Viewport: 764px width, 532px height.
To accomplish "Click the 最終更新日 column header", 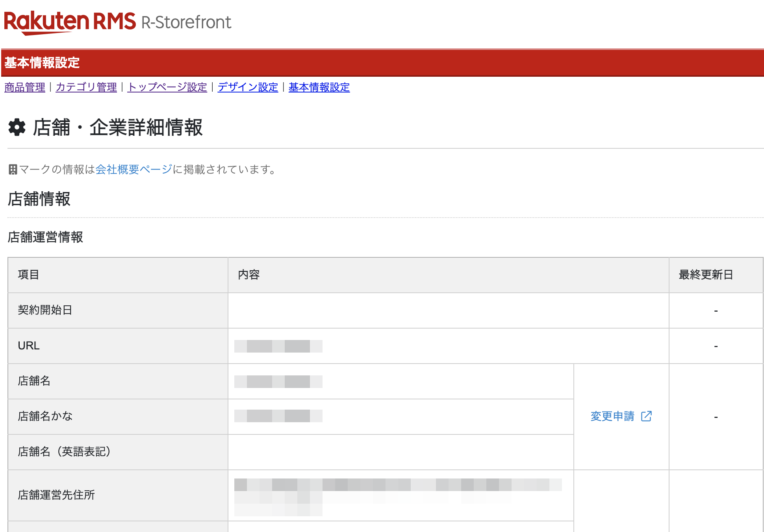I will 706,275.
